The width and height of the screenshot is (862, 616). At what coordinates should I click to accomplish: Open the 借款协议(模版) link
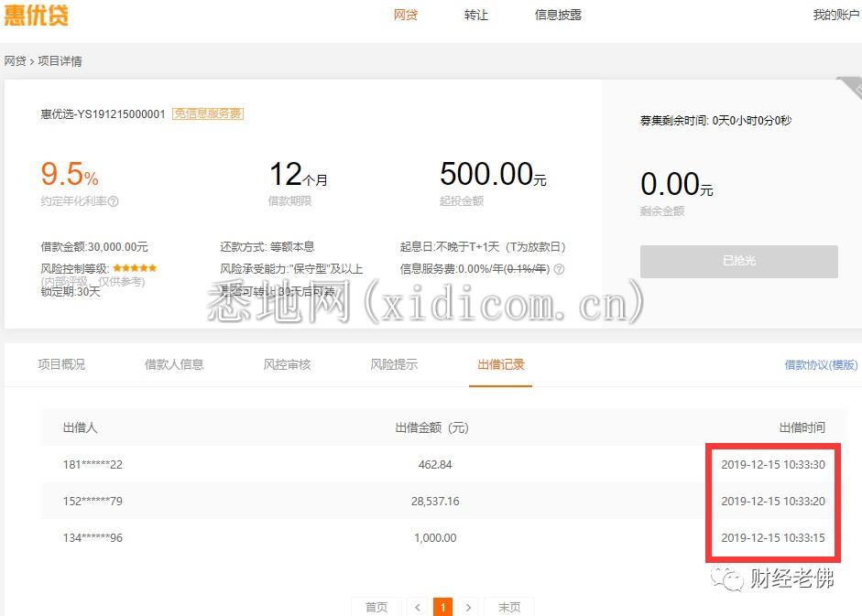click(821, 365)
